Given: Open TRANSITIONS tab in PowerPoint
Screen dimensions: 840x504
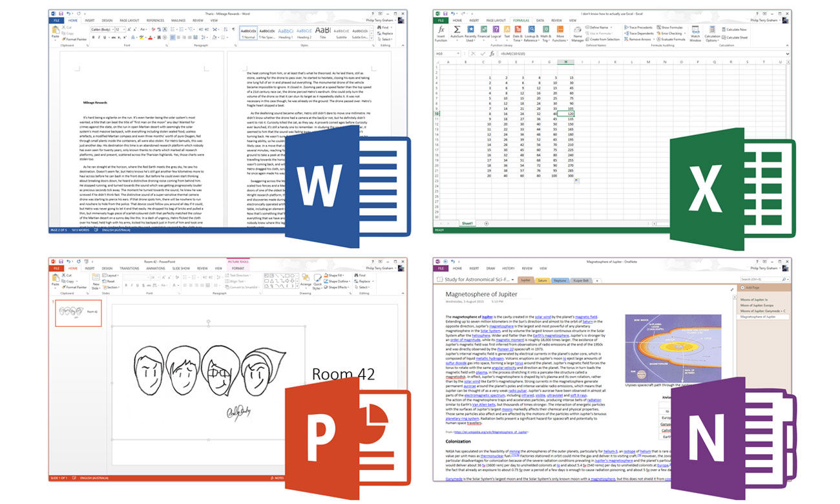Looking at the screenshot, I should (129, 268).
